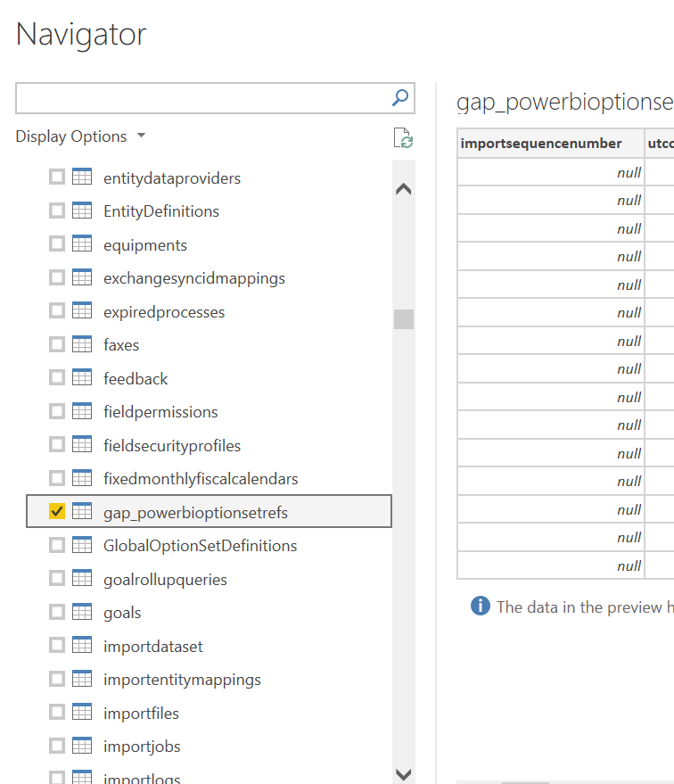Image resolution: width=674 pixels, height=784 pixels.
Task: Click table icon next to fixedmonthlyfiscalcalendars
Action: (x=82, y=477)
